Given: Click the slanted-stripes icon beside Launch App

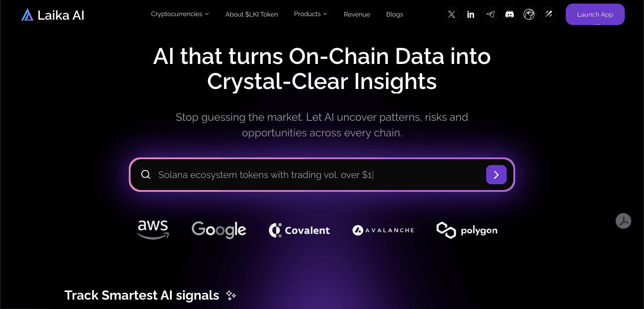Looking at the screenshot, I should tap(548, 15).
